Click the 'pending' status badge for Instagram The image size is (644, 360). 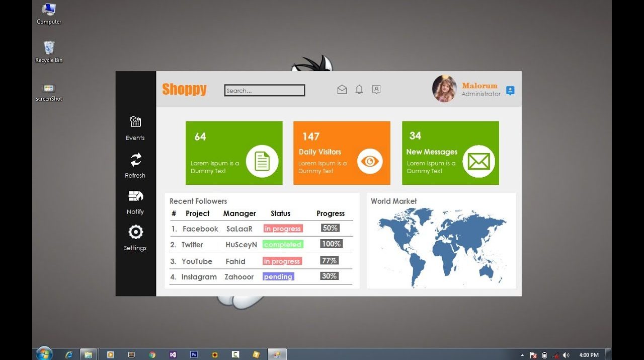(278, 276)
